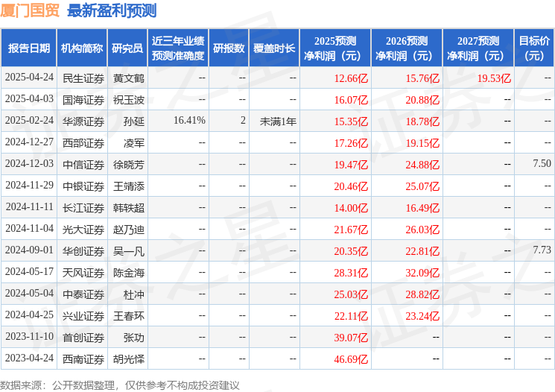Viewport: 555px width, 392px height.
Task: Click analyst name 王春环
Action: [129, 316]
